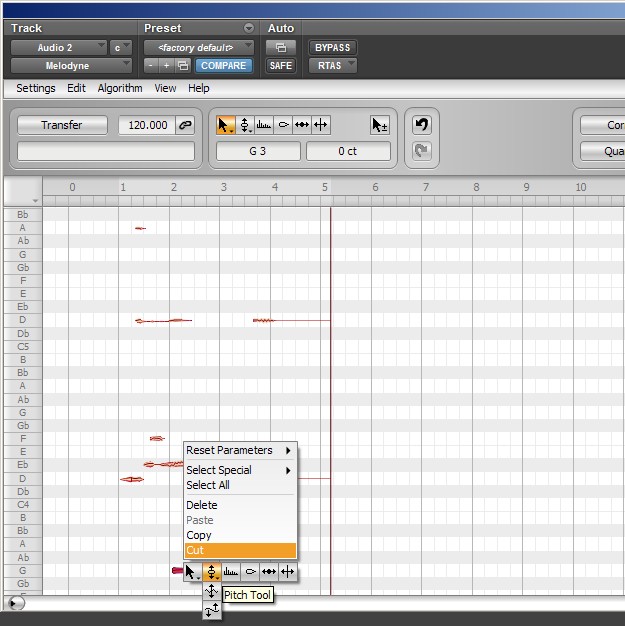
Task: Pick the Formant tool in the context tool strip
Action: 231,572
